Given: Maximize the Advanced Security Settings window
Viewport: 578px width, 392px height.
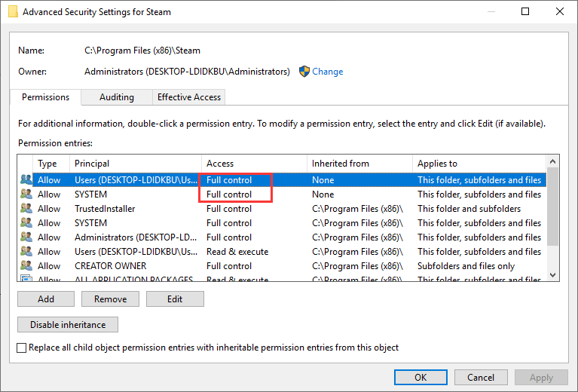Looking at the screenshot, I should (525, 11).
